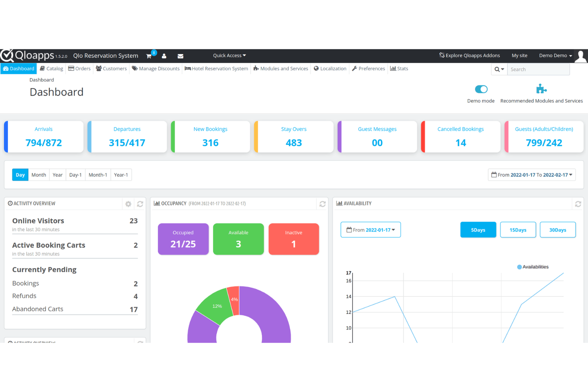The height and width of the screenshot is (392, 588).
Task: Click the green Available 3 tile
Action: click(x=238, y=239)
